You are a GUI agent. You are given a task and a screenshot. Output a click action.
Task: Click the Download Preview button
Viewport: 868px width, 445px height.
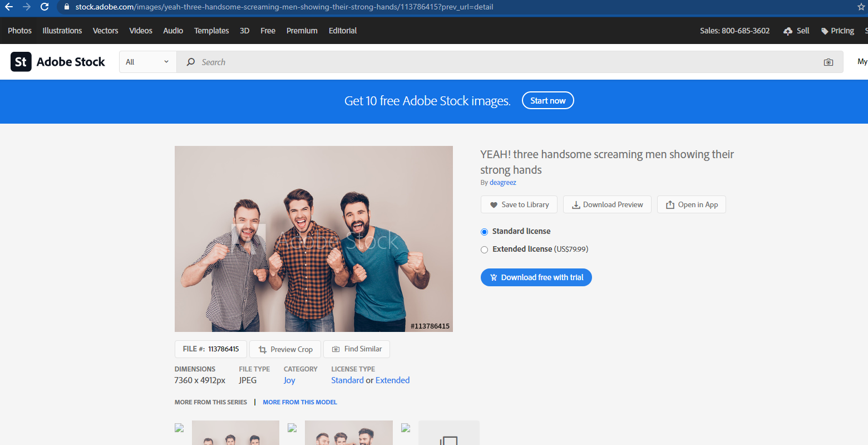coord(607,204)
